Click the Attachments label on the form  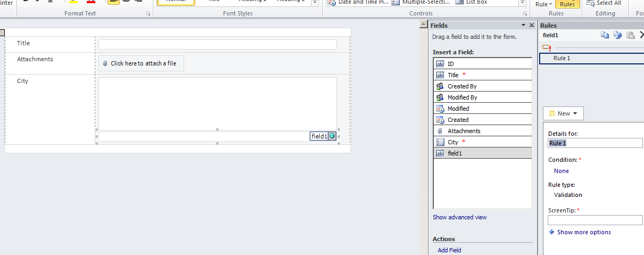pyautogui.click(x=35, y=59)
